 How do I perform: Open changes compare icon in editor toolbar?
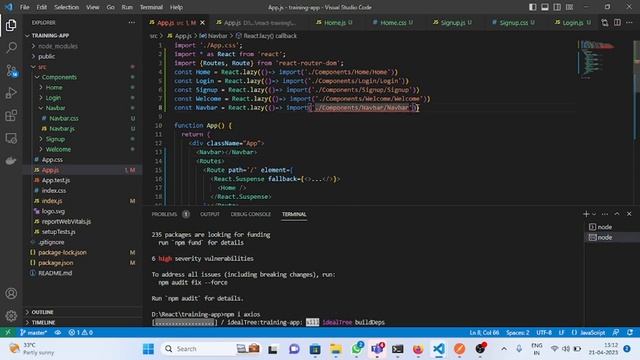click(604, 22)
